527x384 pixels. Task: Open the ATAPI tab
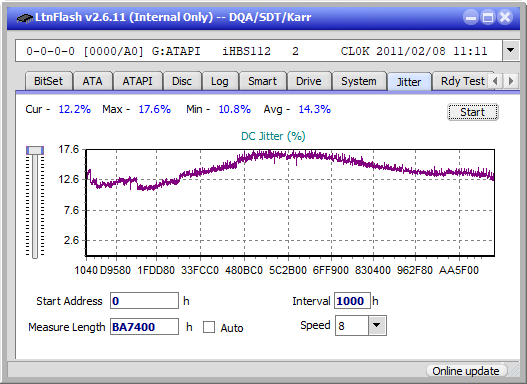click(137, 81)
